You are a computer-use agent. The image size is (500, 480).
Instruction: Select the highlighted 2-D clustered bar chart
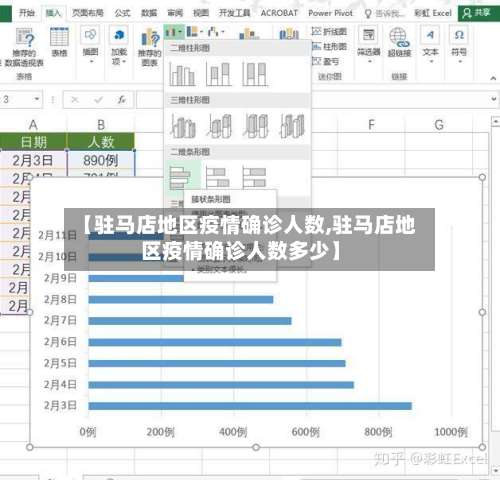coord(182,177)
